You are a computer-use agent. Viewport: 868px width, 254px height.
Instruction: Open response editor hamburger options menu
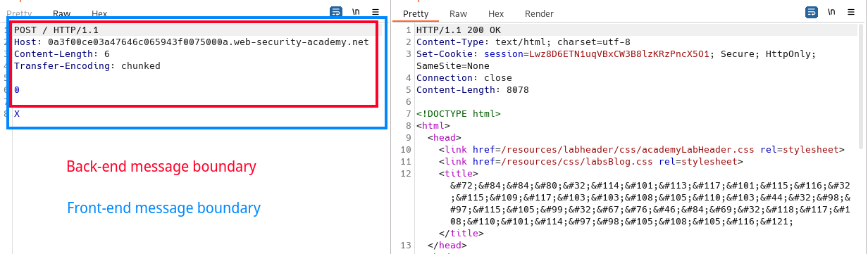(851, 12)
